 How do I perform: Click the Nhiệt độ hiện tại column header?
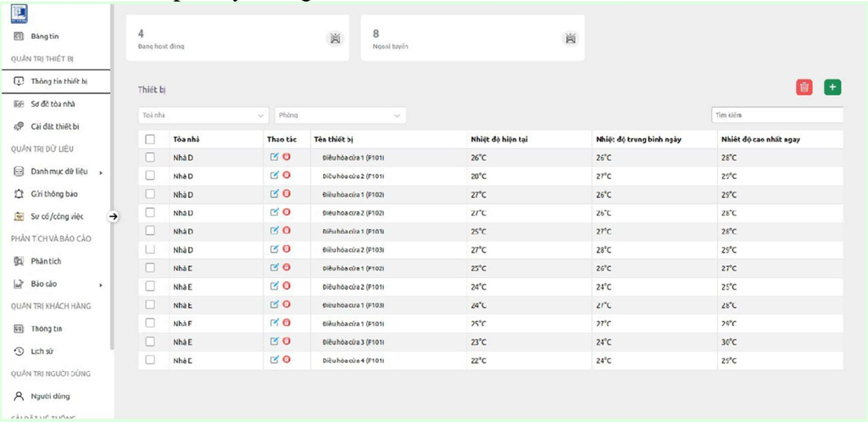pos(498,139)
